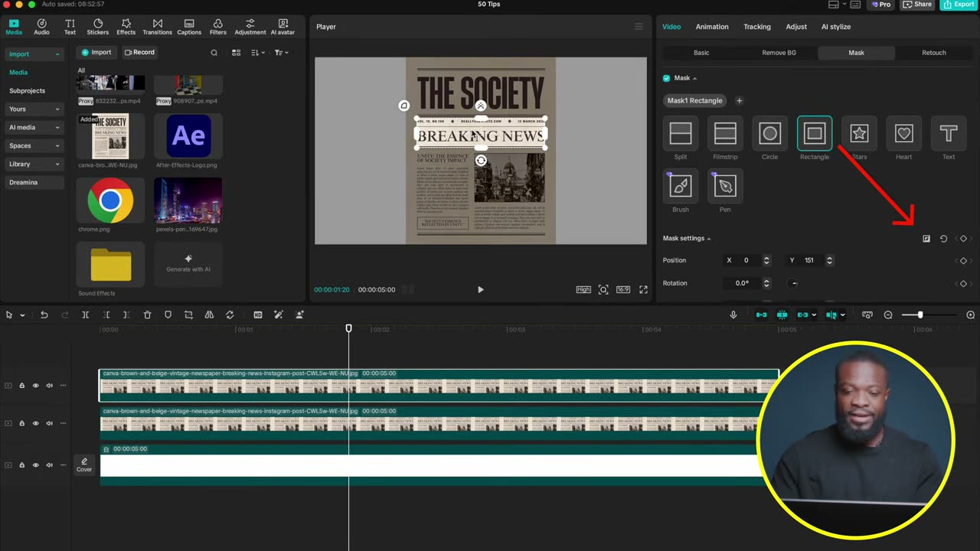Select the Circle mask shape

point(769,134)
